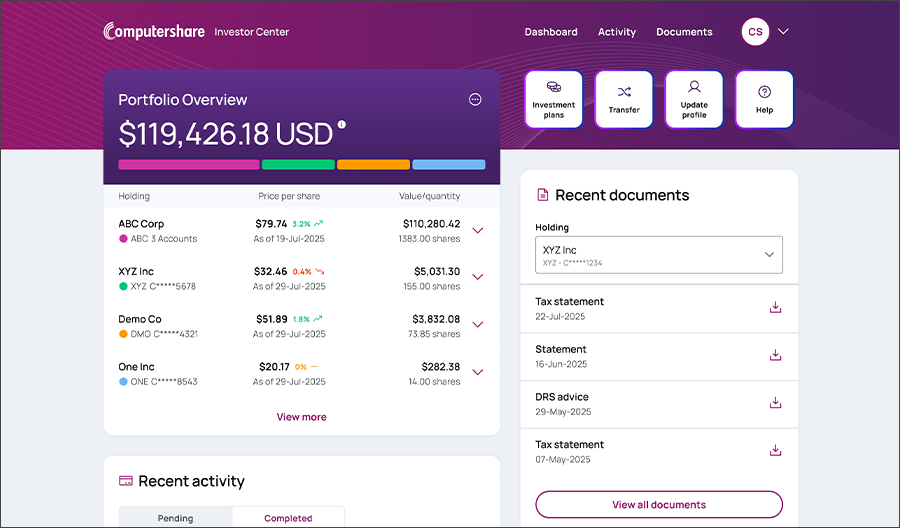Click the $119,426.18 USD portfolio total
900x528 pixels.
point(226,134)
